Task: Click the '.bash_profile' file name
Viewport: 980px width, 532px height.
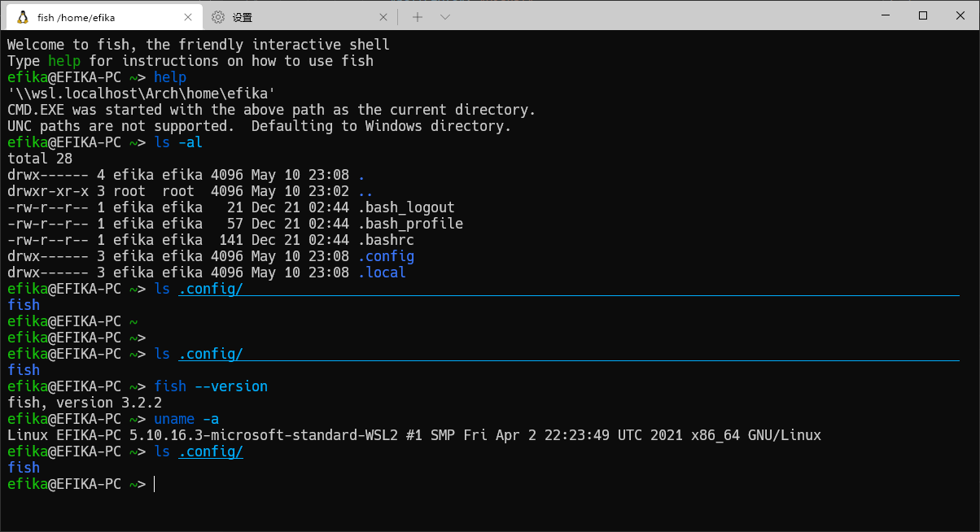Action: coord(410,224)
